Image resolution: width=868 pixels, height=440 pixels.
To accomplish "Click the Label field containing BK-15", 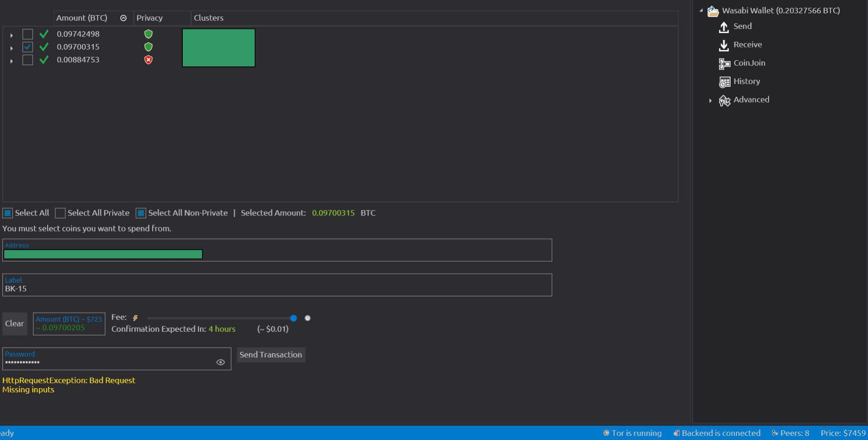I will [x=277, y=285].
